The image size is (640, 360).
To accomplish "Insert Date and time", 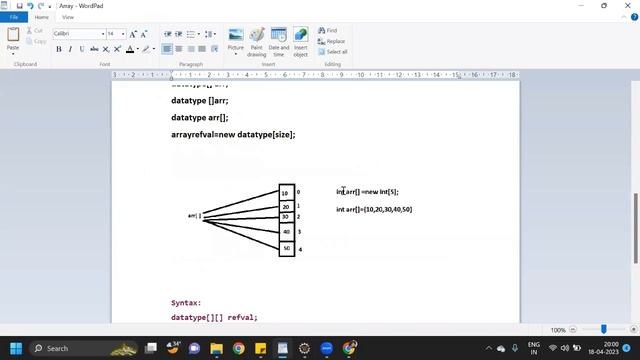I will click(x=279, y=42).
